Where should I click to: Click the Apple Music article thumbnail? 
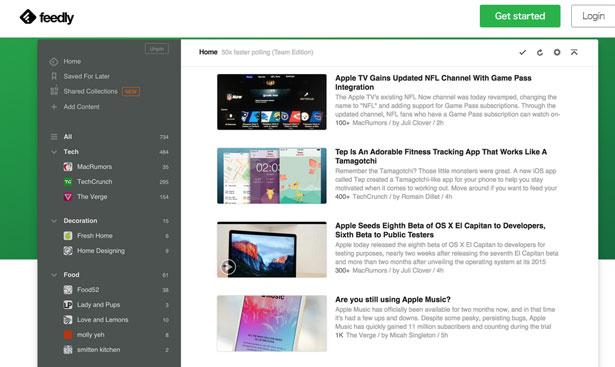pos(272,323)
